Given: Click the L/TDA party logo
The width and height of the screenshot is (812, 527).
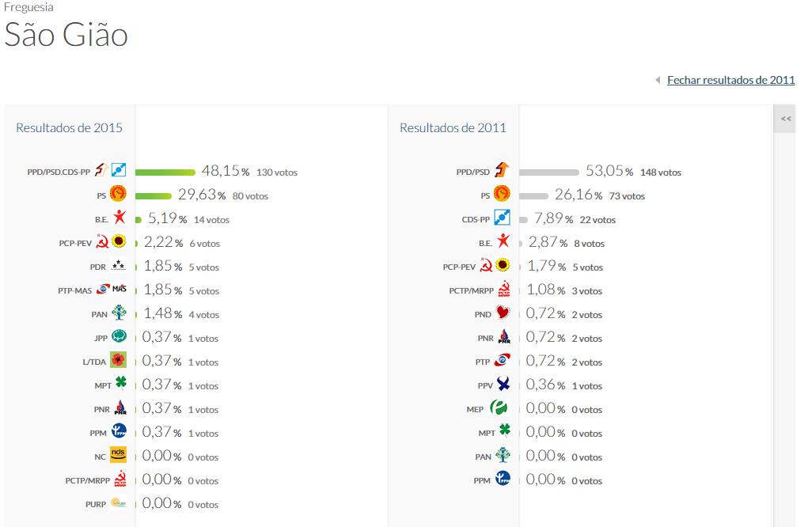Looking at the screenshot, I should point(119,360).
